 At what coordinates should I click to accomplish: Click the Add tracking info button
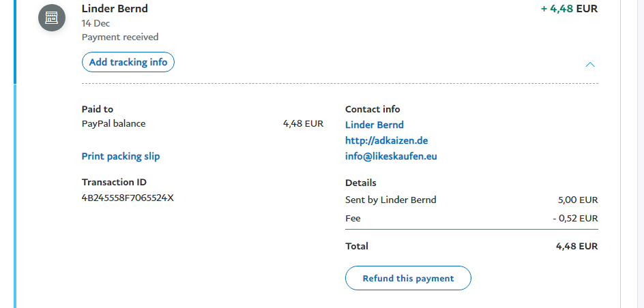128,63
